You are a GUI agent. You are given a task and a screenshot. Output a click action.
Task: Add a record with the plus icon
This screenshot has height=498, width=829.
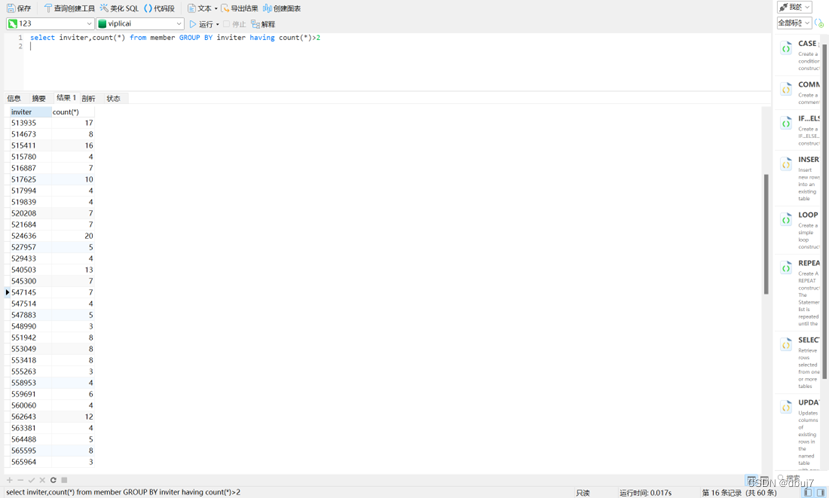[x=9, y=480]
